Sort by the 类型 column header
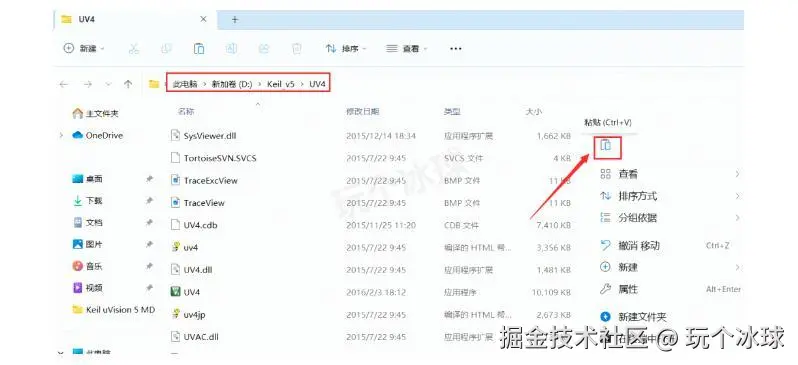798x365 pixels. coord(452,111)
